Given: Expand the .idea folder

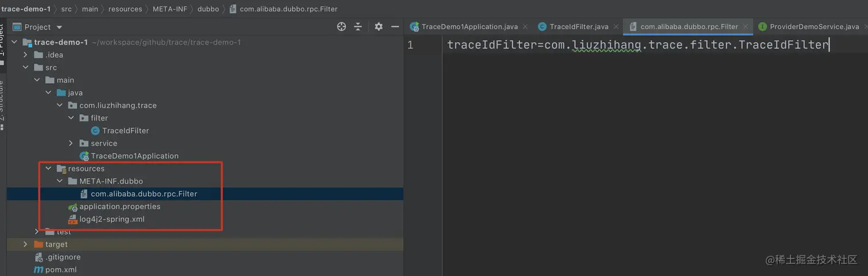Looking at the screenshot, I should pos(25,55).
